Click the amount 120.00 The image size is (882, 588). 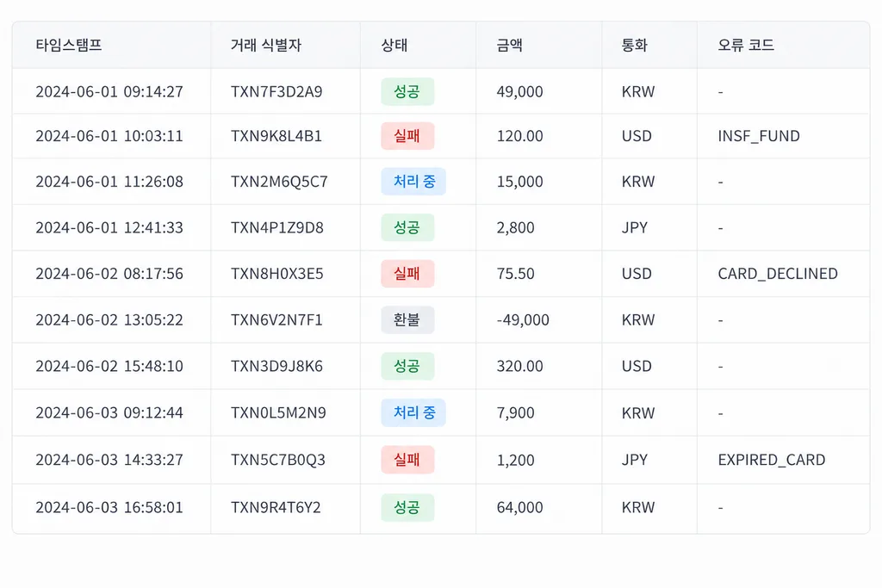(x=519, y=136)
